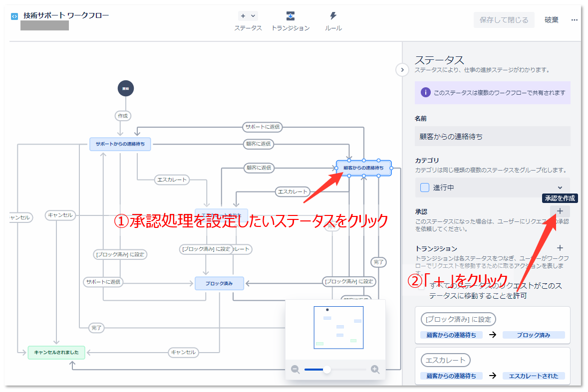588x392 pixels.
Task: Click the blue code icon beside the workflow title
Action: tap(14, 15)
